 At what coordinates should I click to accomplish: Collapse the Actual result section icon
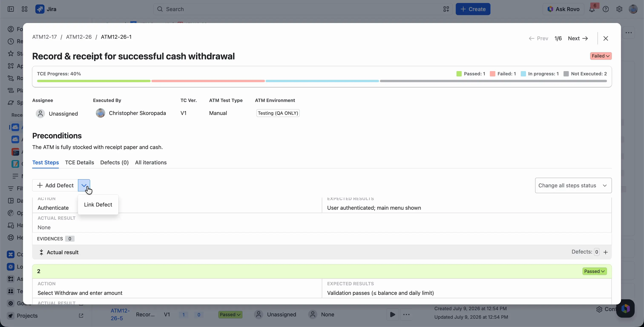click(x=41, y=252)
